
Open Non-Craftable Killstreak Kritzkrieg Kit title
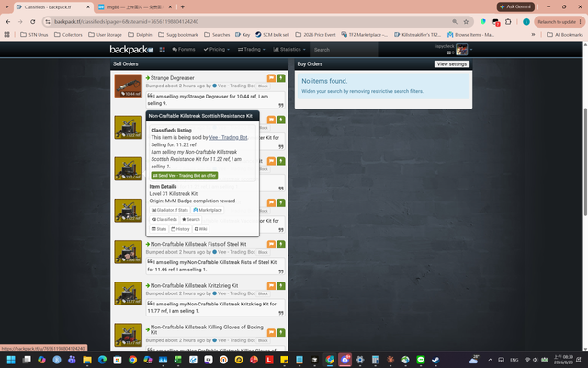[194, 286]
